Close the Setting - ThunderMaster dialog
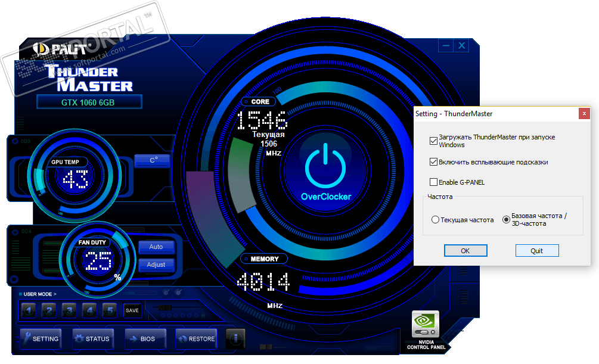Image resolution: width=599 pixels, height=364 pixels. [584, 113]
